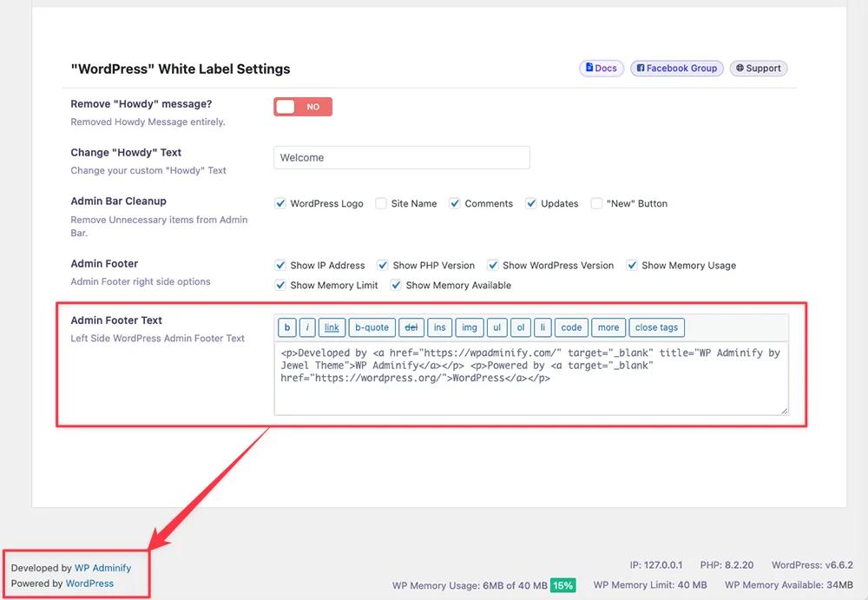
Task: Uncheck Show IP Address checkbox
Action: (280, 266)
